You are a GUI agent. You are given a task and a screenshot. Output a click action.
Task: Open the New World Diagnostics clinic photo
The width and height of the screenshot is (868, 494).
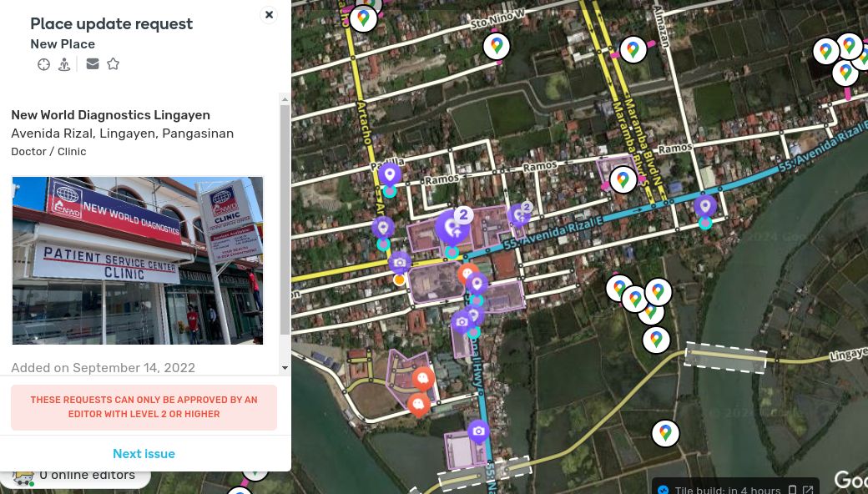[138, 260]
